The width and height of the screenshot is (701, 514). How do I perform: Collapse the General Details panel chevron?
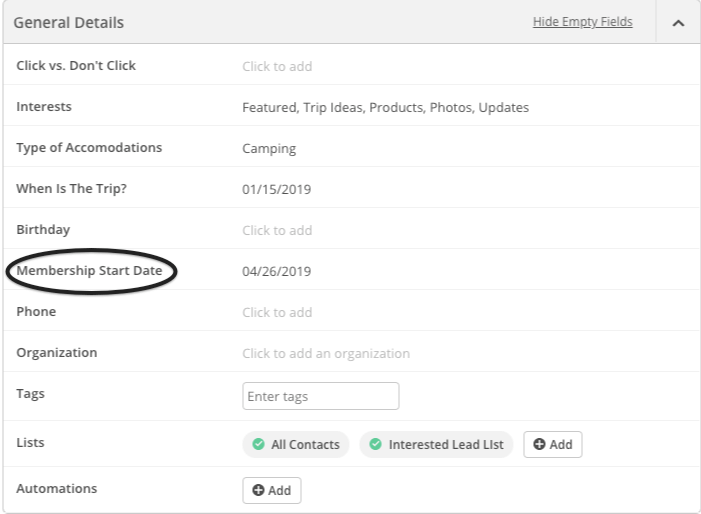678,23
